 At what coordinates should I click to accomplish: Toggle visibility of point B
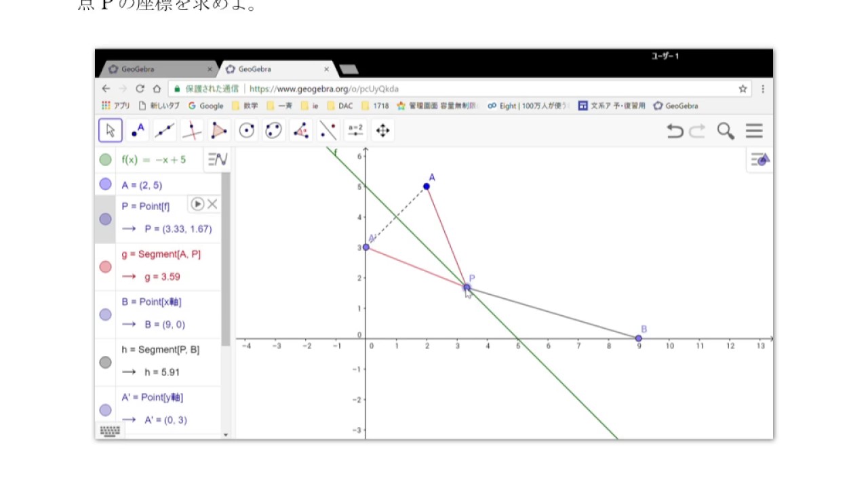click(105, 314)
